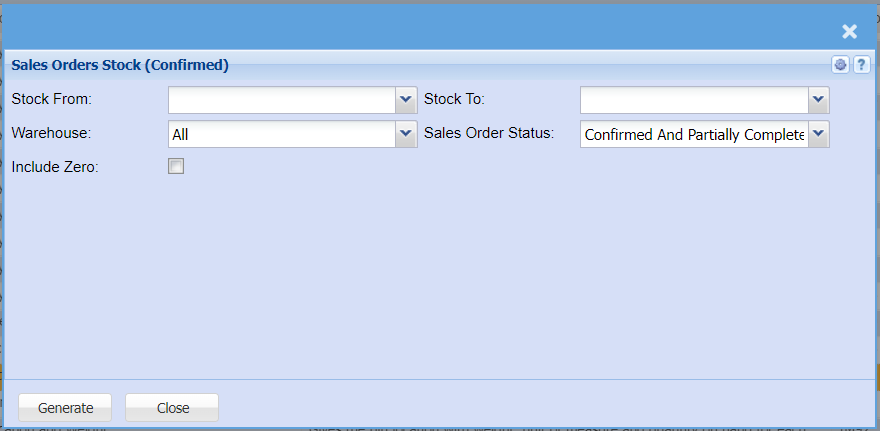The image size is (880, 431).
Task: Expand the Stock From dropdown arrow
Action: pos(406,100)
